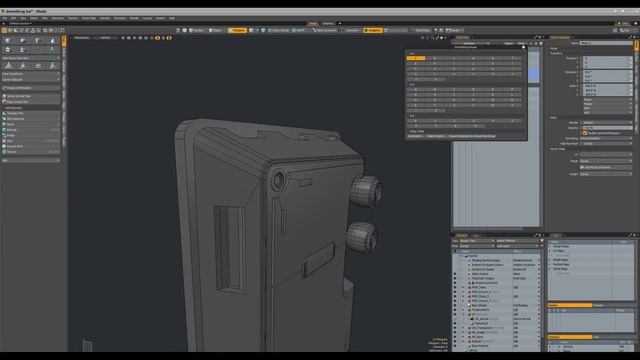Toggle visibility of Base Material layer

[x=455, y=346]
